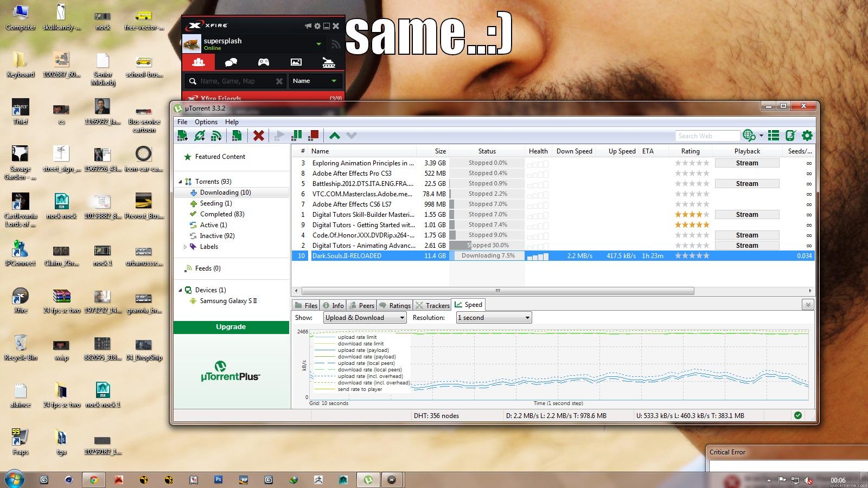Open Windows Start orb
This screenshot has width=868, height=488.
click(x=15, y=479)
